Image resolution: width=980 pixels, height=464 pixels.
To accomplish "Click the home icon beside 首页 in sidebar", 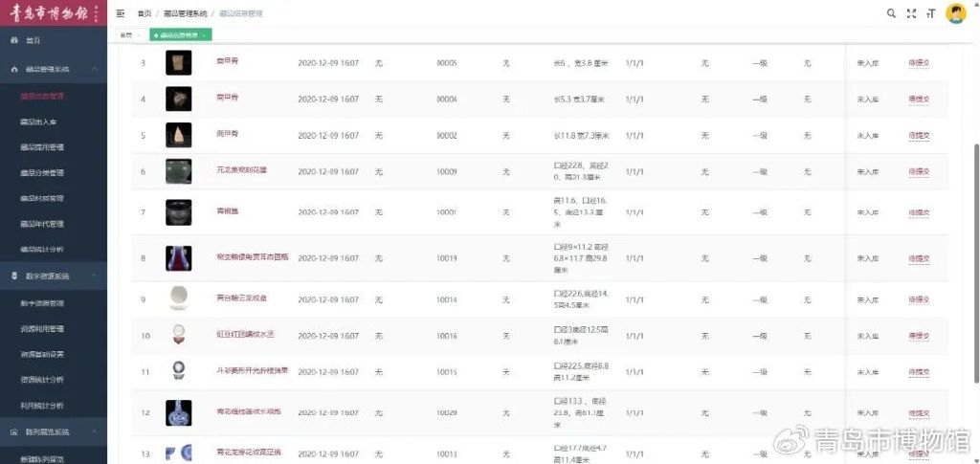I will pos(13,40).
